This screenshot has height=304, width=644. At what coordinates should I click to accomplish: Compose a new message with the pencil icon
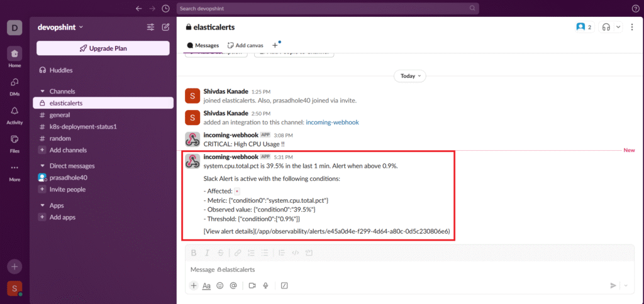tap(165, 27)
